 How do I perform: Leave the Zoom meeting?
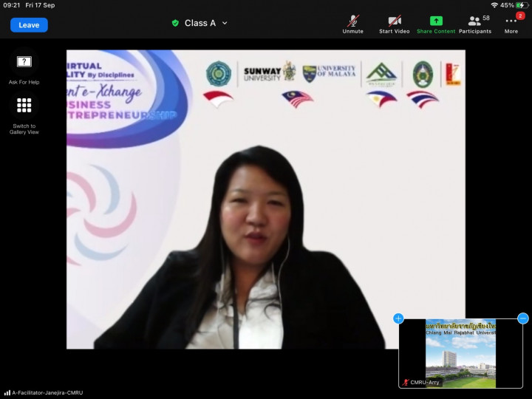pos(29,25)
